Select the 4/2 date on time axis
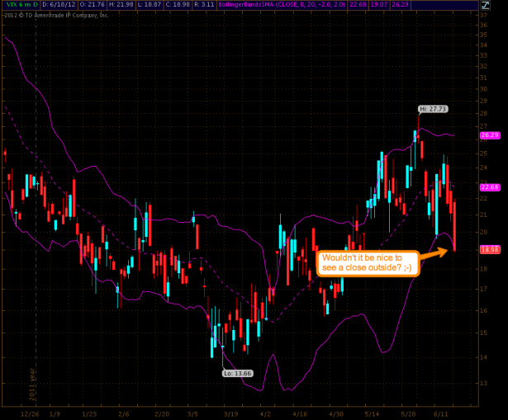Image resolution: width=508 pixels, height=420 pixels. [265, 413]
